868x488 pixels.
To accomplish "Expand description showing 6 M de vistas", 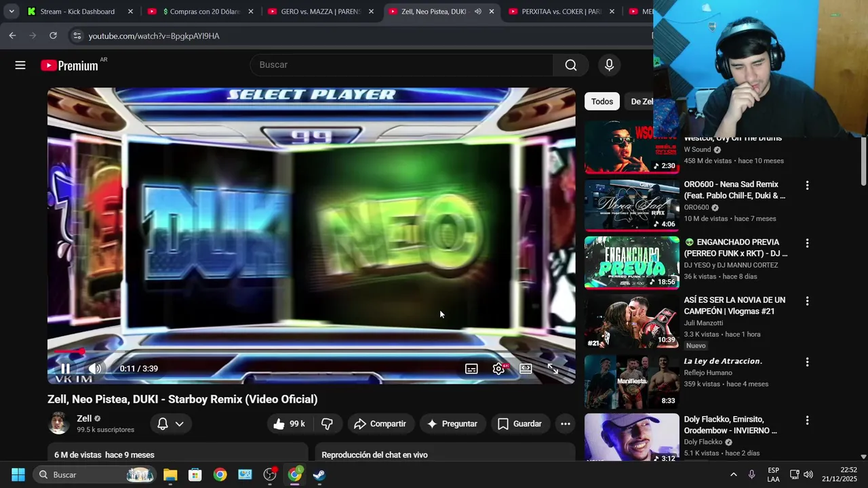I will (x=178, y=453).
